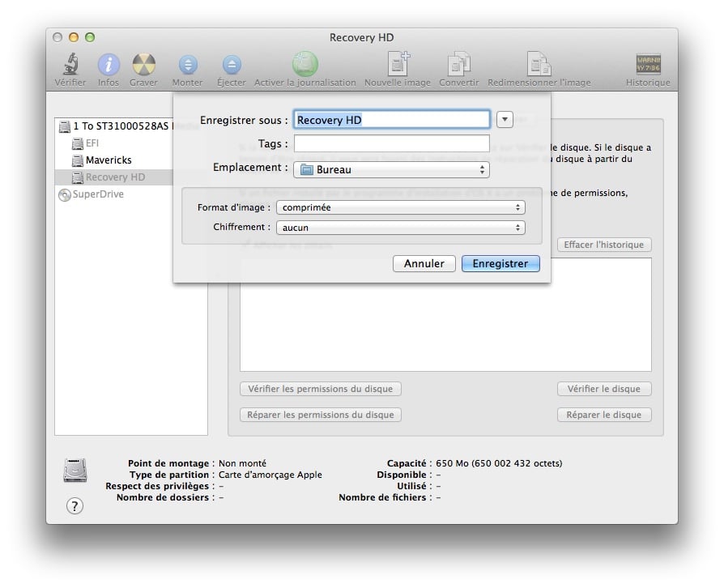Click the Tags input field
The image size is (724, 588).
(x=391, y=143)
